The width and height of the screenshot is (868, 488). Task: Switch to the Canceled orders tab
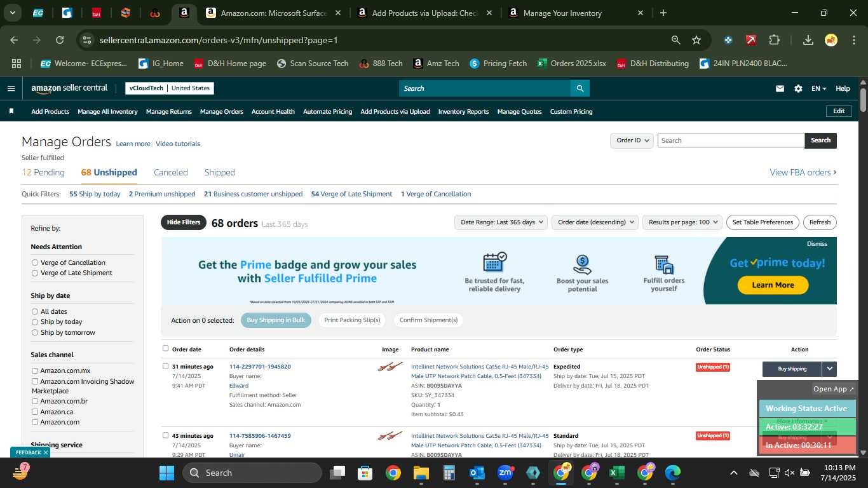click(171, 172)
